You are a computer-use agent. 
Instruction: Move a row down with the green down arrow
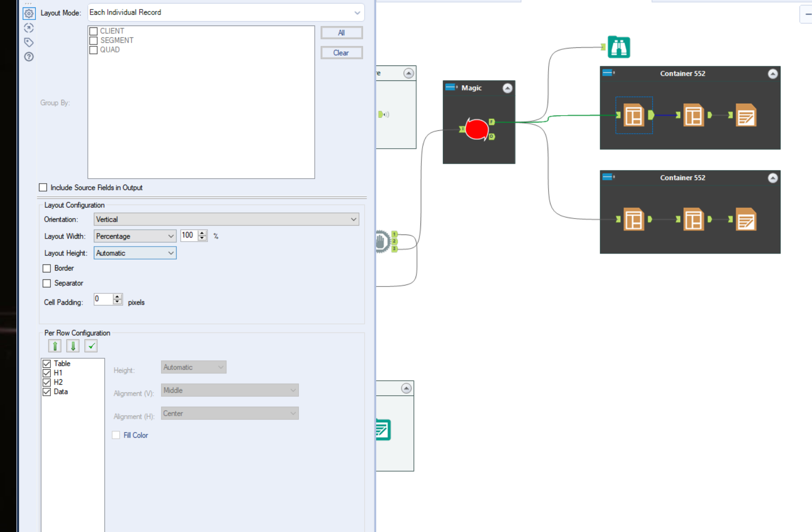click(72, 345)
